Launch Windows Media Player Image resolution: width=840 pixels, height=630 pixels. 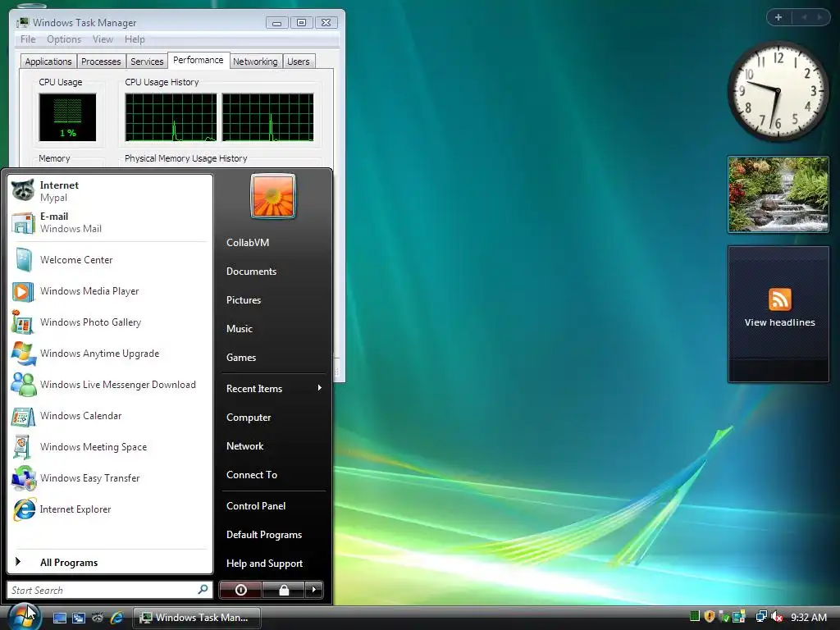pyautogui.click(x=110, y=291)
